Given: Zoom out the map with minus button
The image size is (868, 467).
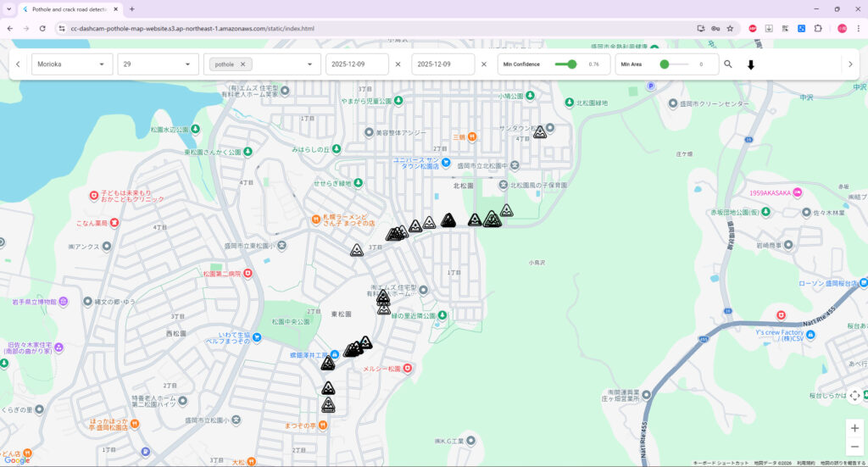Looking at the screenshot, I should [854, 447].
